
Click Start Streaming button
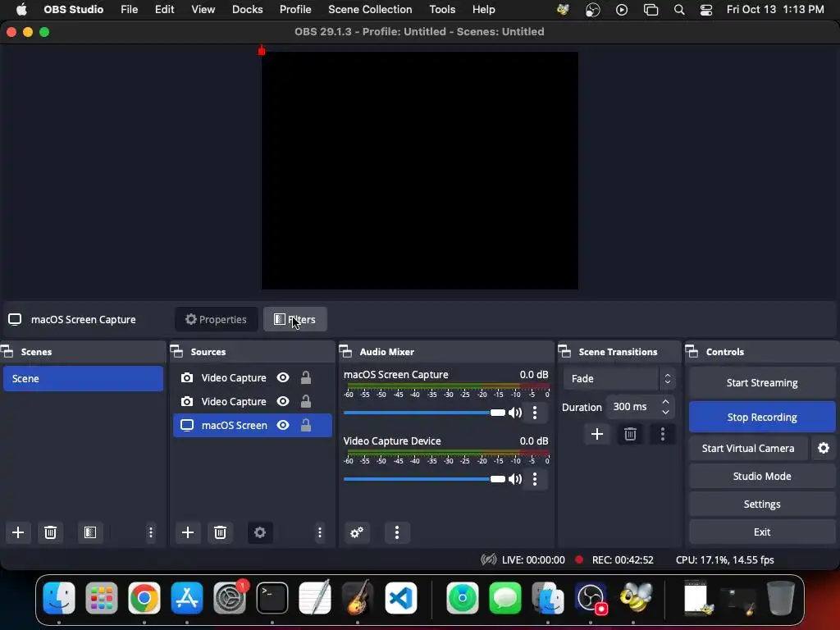point(762,382)
